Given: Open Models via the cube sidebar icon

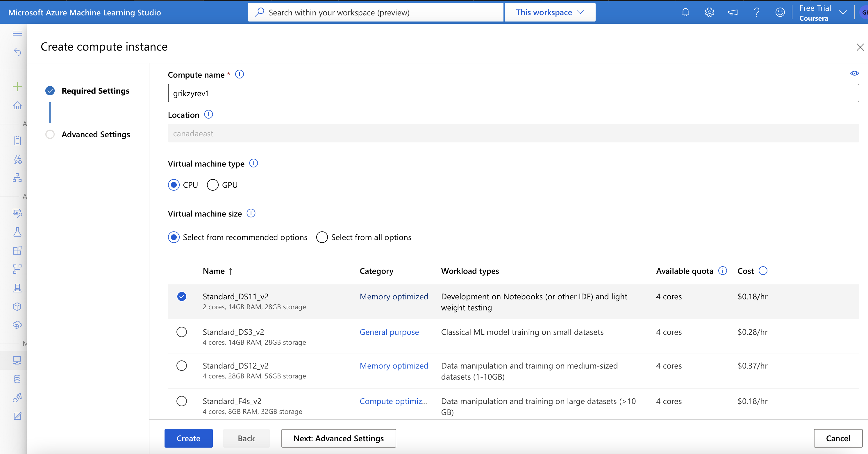Looking at the screenshot, I should coord(17,306).
